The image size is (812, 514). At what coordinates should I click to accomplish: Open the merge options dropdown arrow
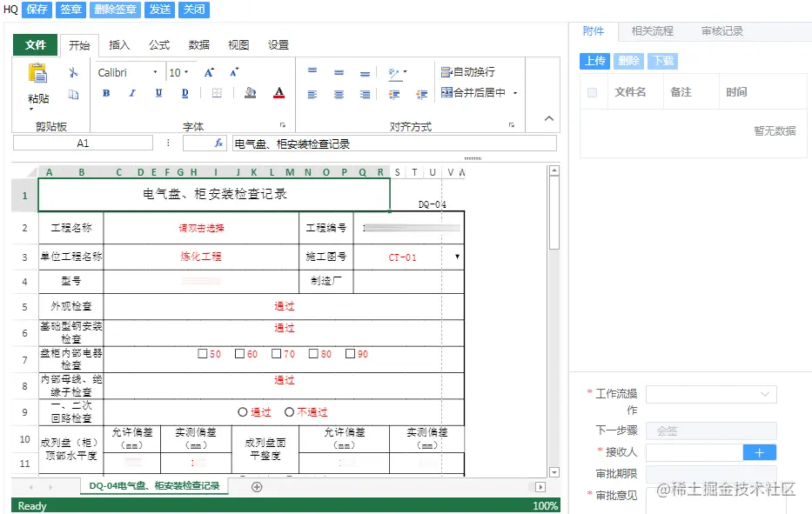point(515,93)
